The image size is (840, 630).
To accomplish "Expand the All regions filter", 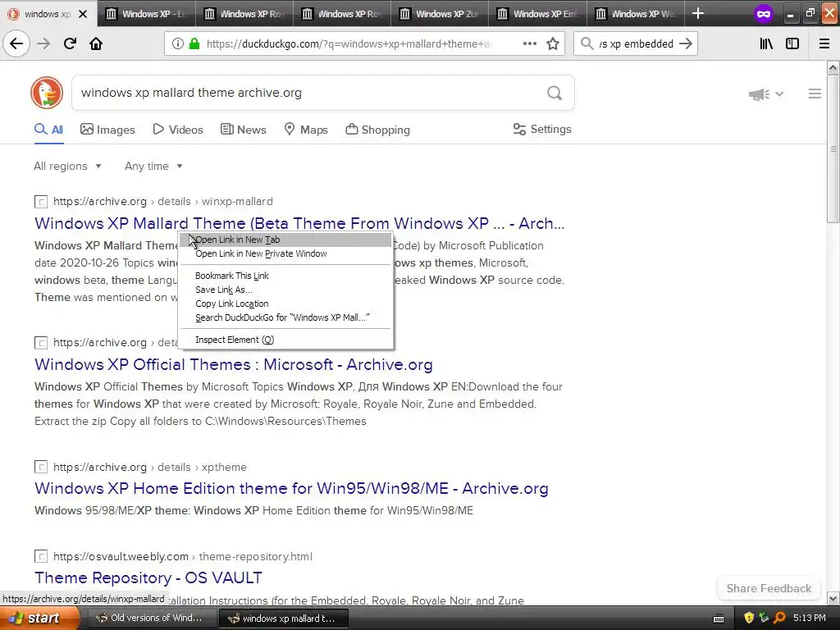I will (67, 166).
